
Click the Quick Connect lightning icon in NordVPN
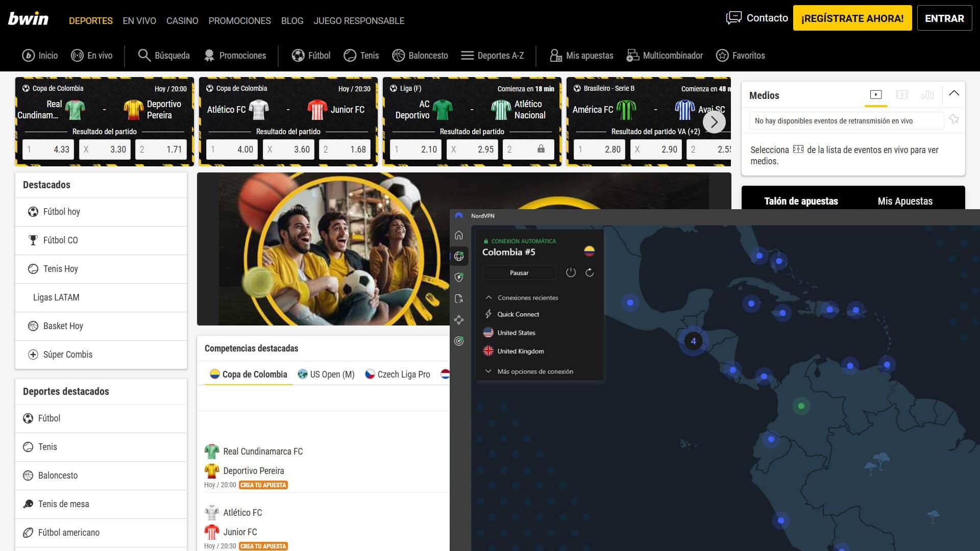488,314
